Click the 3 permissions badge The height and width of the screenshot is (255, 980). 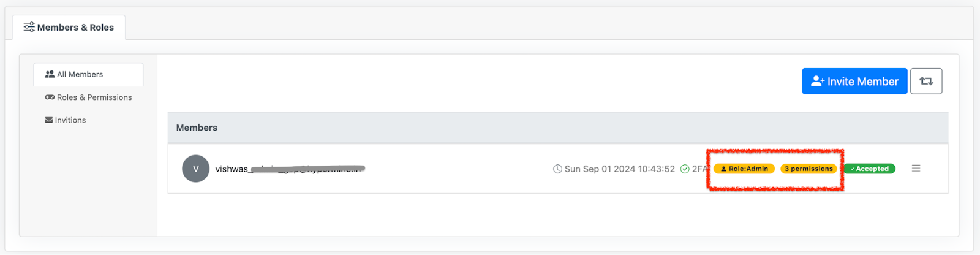pyautogui.click(x=809, y=169)
